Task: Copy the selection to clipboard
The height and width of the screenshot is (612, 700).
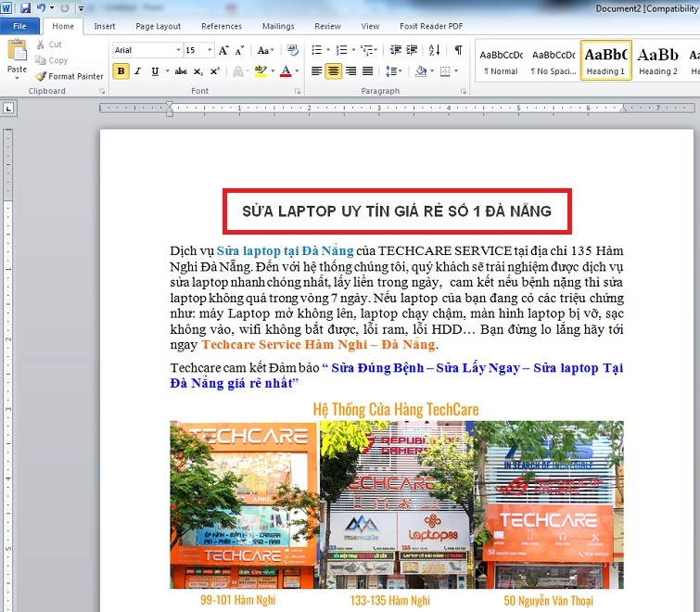Action: click(x=52, y=60)
